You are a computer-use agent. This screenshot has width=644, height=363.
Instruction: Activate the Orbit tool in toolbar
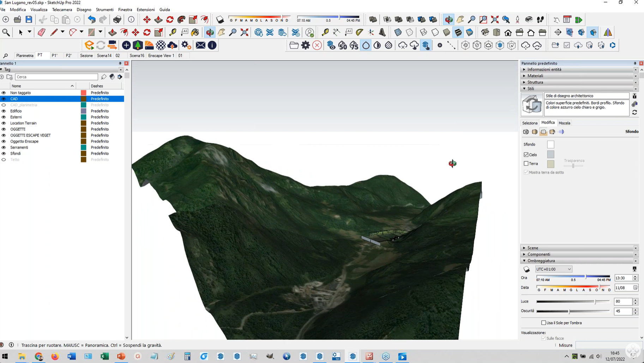tap(210, 32)
